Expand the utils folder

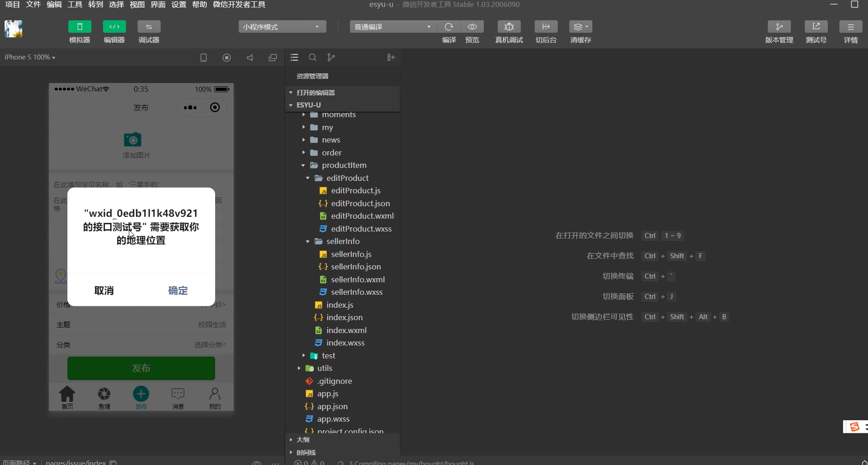[342, 368]
